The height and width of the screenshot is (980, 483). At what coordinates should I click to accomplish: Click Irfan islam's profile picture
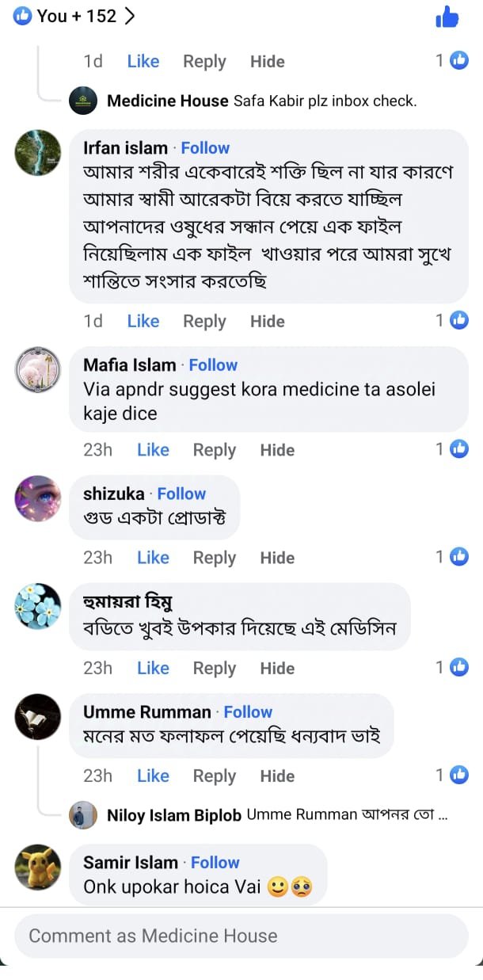(38, 153)
